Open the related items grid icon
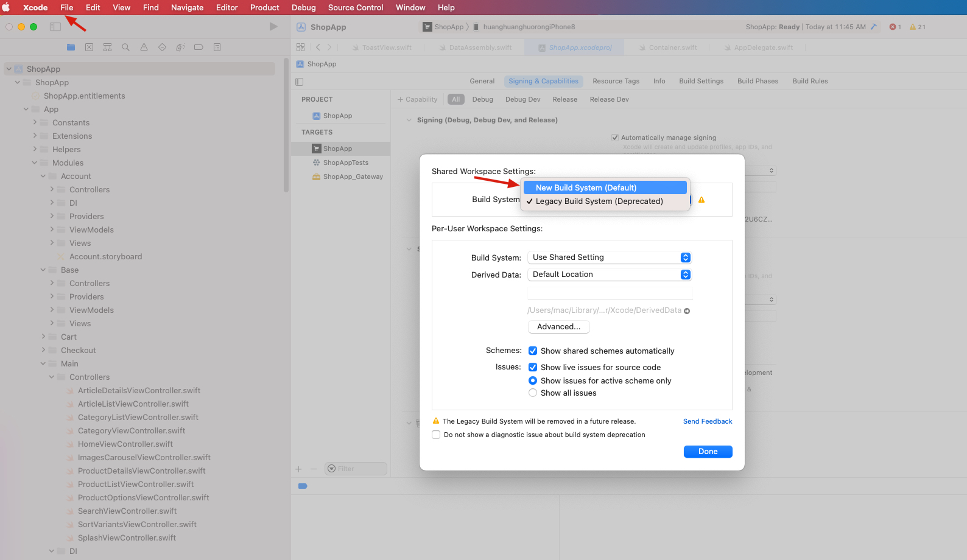This screenshot has width=967, height=560. coord(300,47)
